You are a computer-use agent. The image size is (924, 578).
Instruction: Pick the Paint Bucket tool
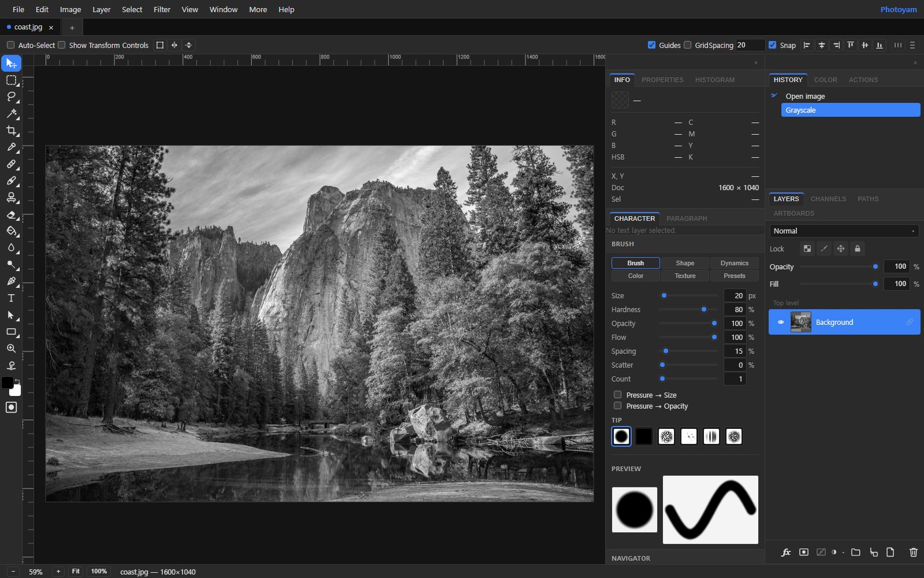pos(11,231)
